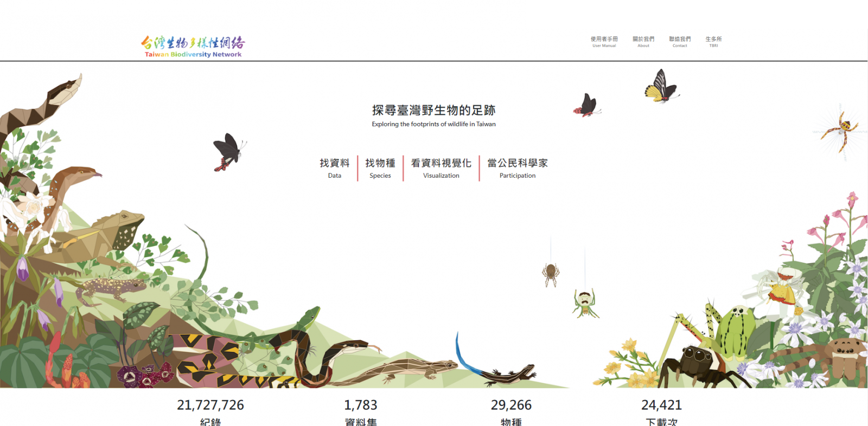The image size is (868, 426).
Task: Open 當公民科學家 Participation section
Action: tap(518, 169)
